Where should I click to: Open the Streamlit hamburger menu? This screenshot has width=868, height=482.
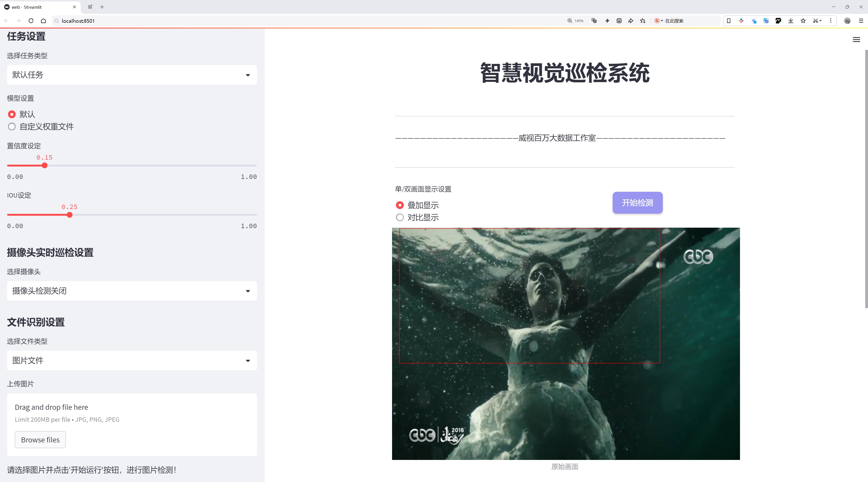856,40
